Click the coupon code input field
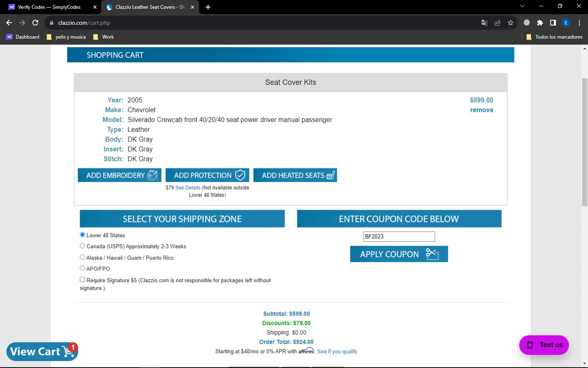Viewport: 588px width, 368px height. (399, 237)
